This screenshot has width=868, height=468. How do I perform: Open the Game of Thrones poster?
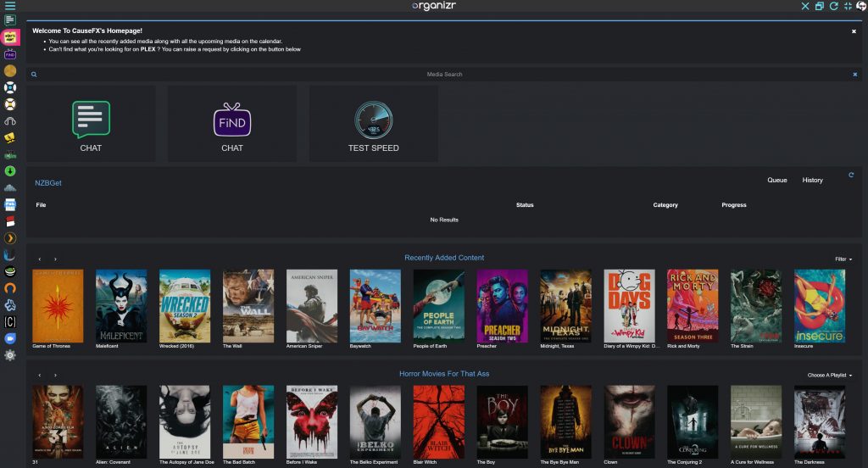[x=58, y=306]
